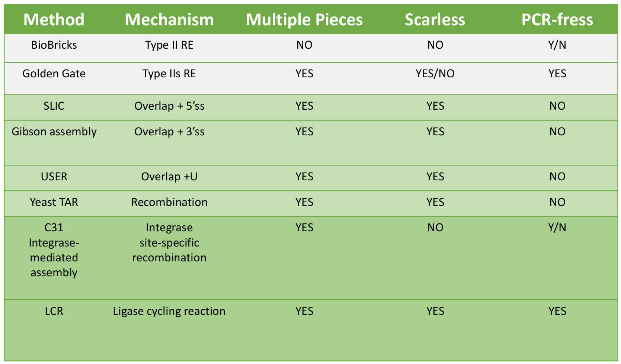Select the Gibson assembly cell
The image size is (621, 364).
[54, 132]
